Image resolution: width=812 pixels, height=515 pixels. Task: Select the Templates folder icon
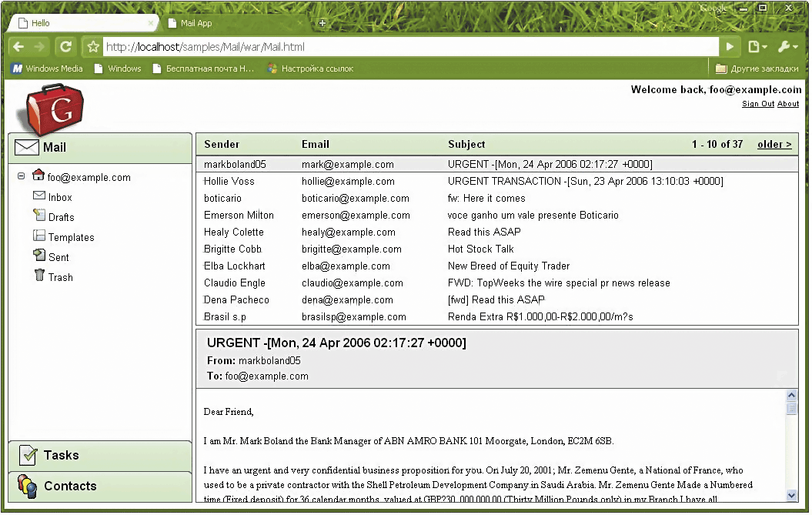coord(39,236)
